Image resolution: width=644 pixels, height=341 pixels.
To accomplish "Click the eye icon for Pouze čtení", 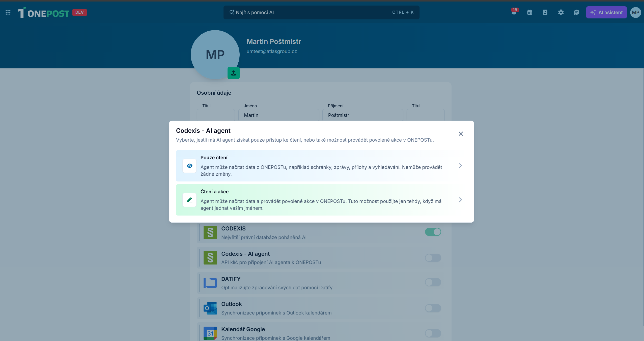I will pos(189,166).
